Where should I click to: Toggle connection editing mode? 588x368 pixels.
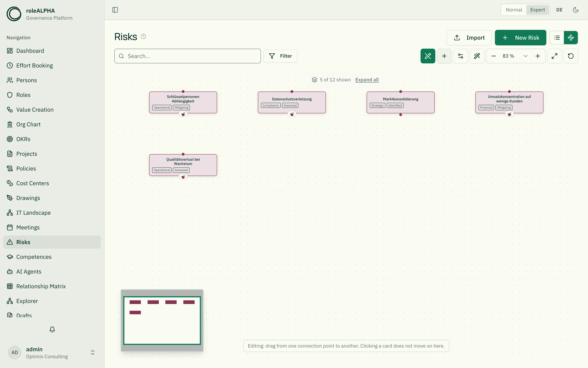tap(428, 56)
